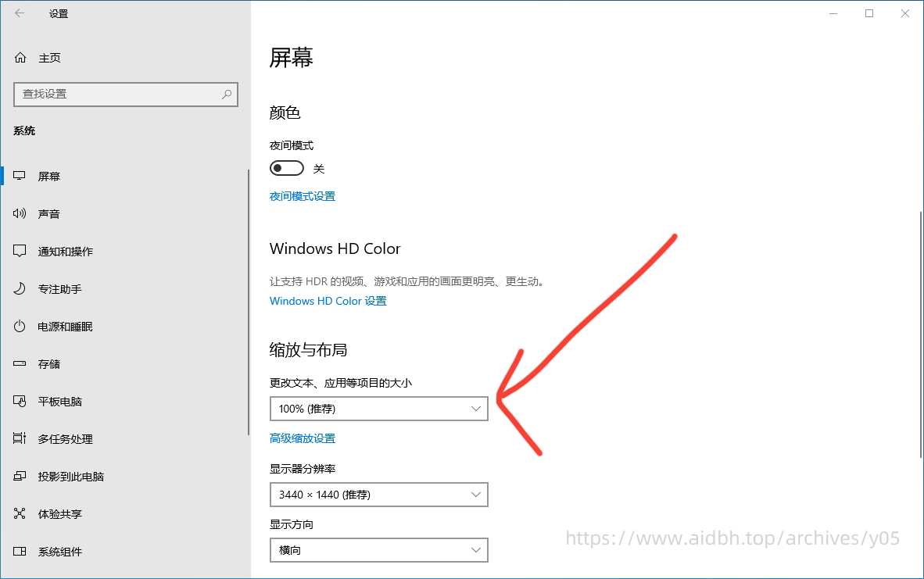Toggle the 夜间模式 switch
The width and height of the screenshot is (924, 579).
286,169
